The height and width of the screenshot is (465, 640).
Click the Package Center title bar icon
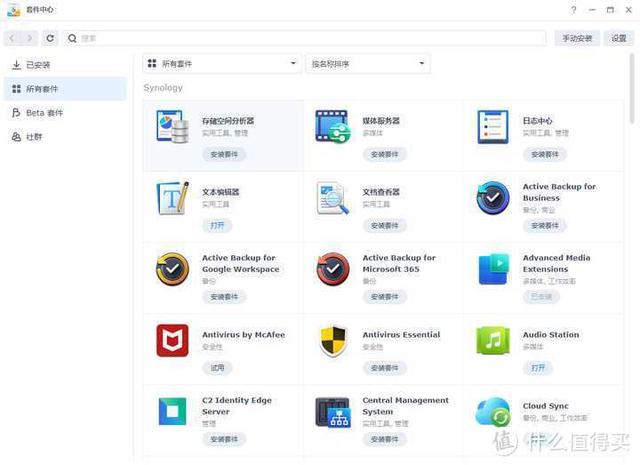click(14, 10)
